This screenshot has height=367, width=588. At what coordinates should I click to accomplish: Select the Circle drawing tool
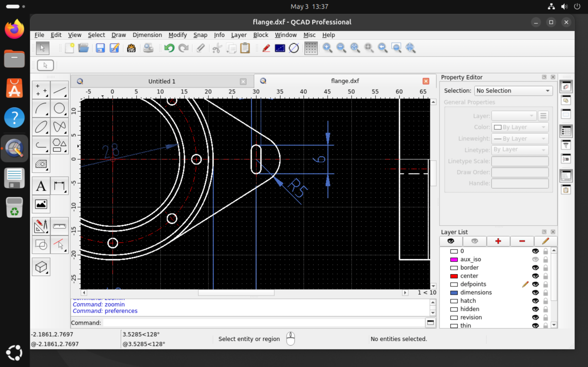point(59,109)
